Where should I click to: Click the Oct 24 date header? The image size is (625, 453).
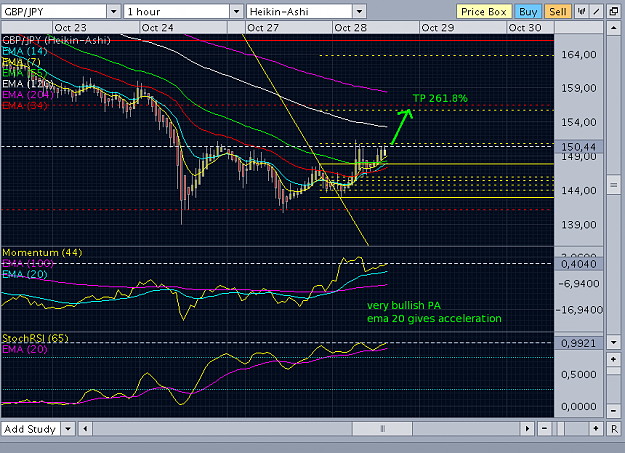157,28
